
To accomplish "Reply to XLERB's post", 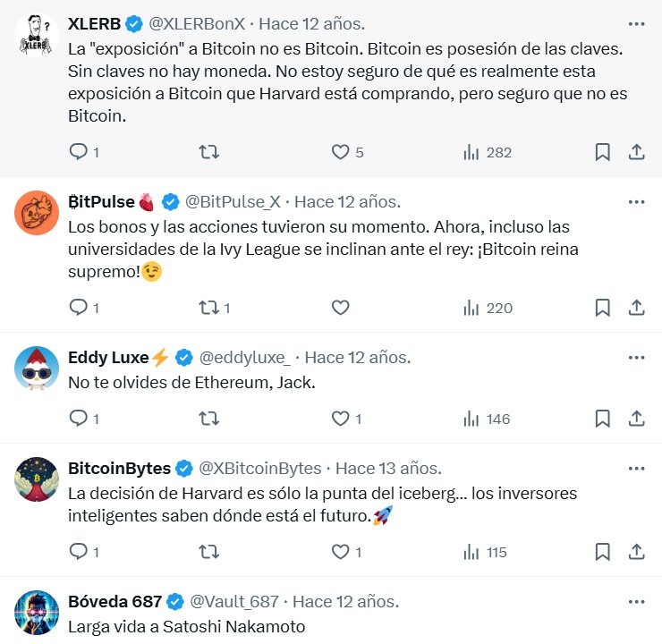I will click(79, 152).
